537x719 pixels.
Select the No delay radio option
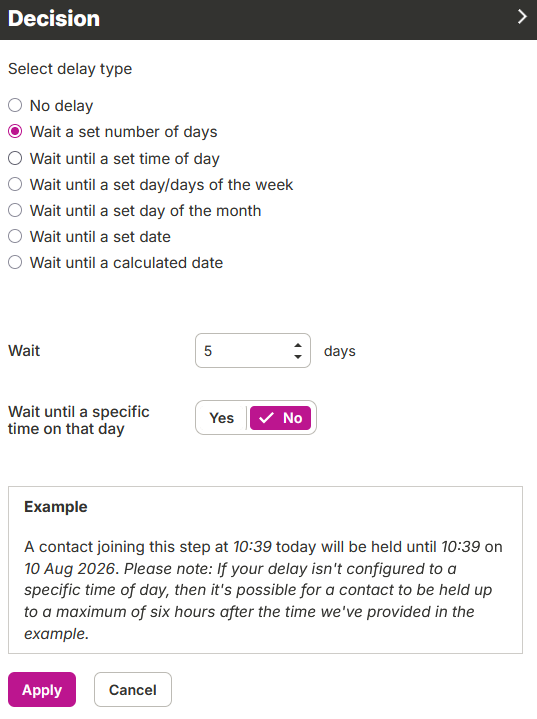click(15, 105)
